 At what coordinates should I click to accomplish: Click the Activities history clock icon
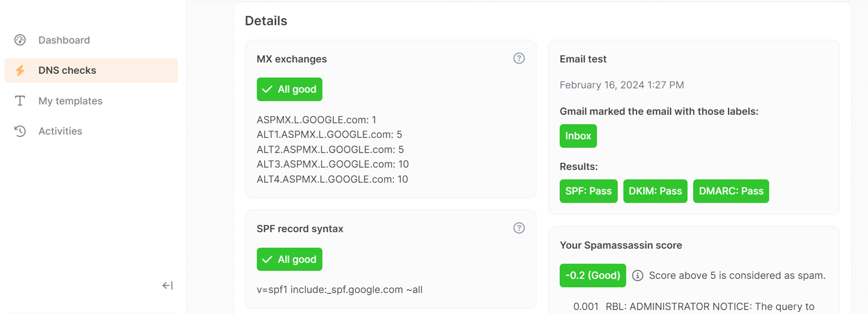20,131
